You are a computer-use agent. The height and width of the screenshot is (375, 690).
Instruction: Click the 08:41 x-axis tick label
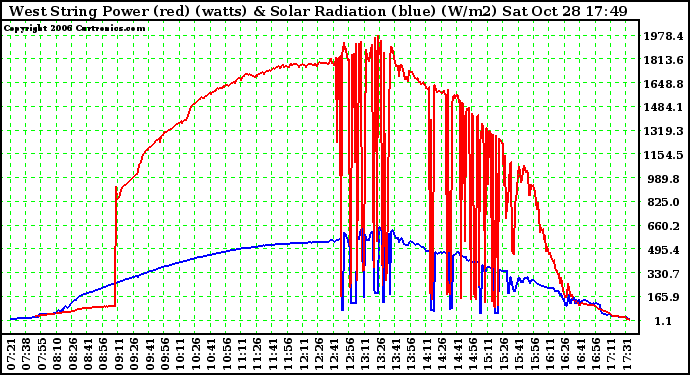point(88,354)
